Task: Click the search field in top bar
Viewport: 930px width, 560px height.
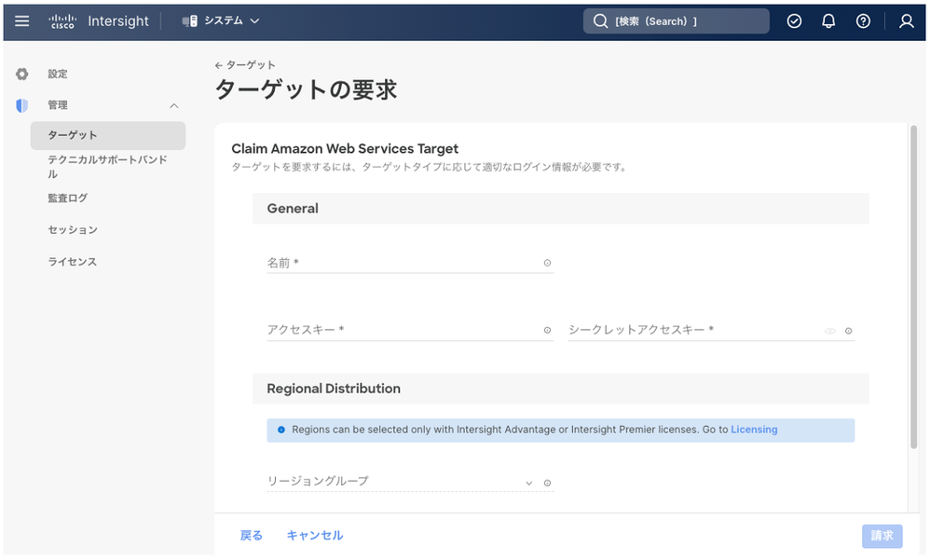Action: pyautogui.click(x=677, y=21)
